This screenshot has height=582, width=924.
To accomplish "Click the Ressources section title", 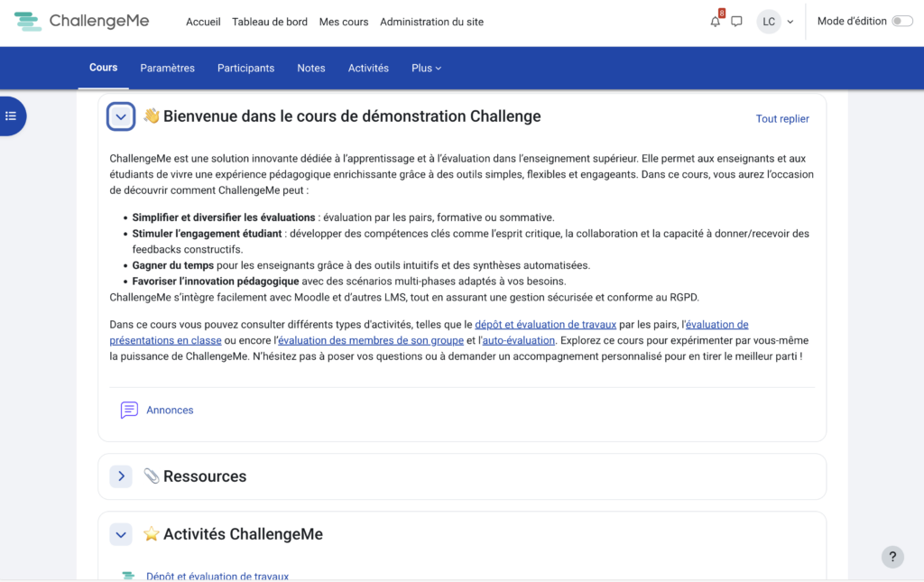I will click(x=205, y=476).
